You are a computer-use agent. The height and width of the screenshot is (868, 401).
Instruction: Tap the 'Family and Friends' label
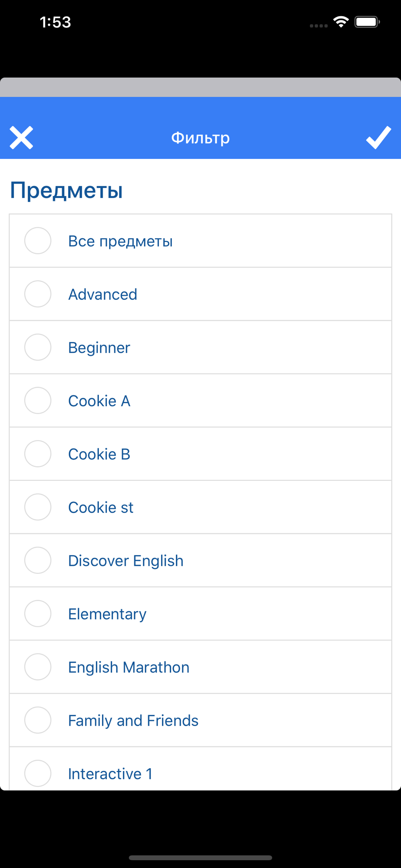[133, 720]
